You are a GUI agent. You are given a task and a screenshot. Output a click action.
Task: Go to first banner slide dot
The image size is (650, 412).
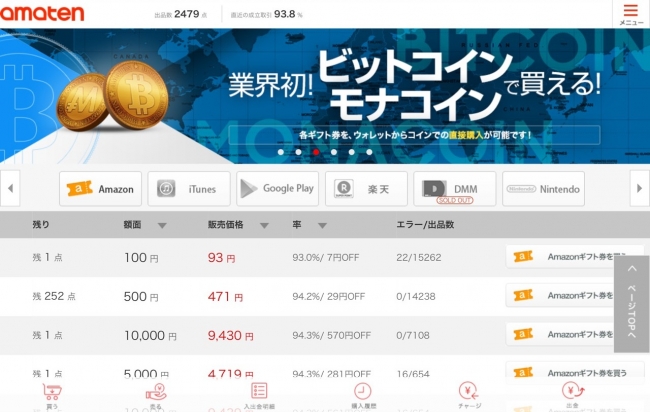(281, 152)
